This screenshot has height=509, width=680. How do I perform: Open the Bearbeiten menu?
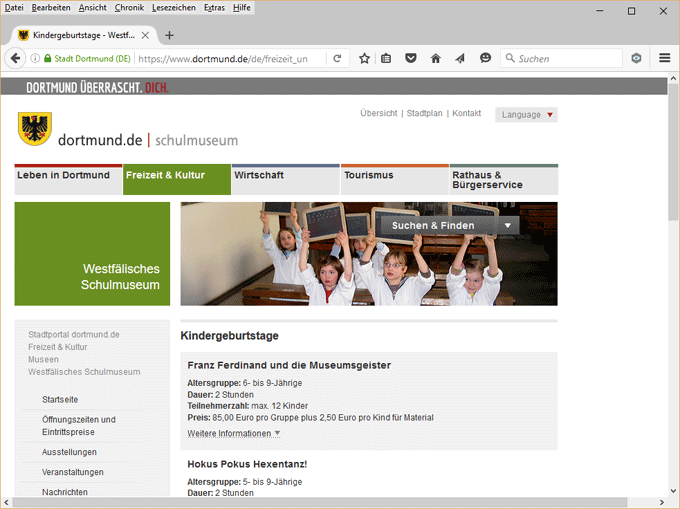click(x=51, y=7)
